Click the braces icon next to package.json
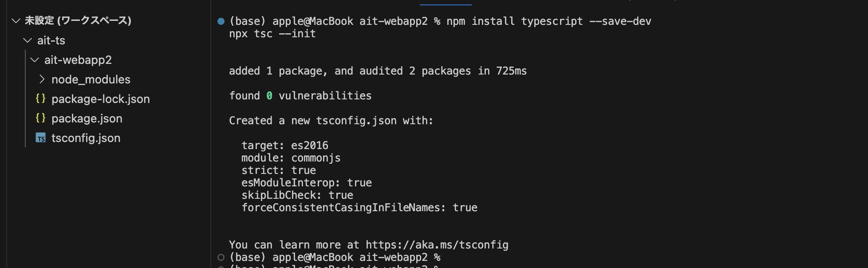 40,118
